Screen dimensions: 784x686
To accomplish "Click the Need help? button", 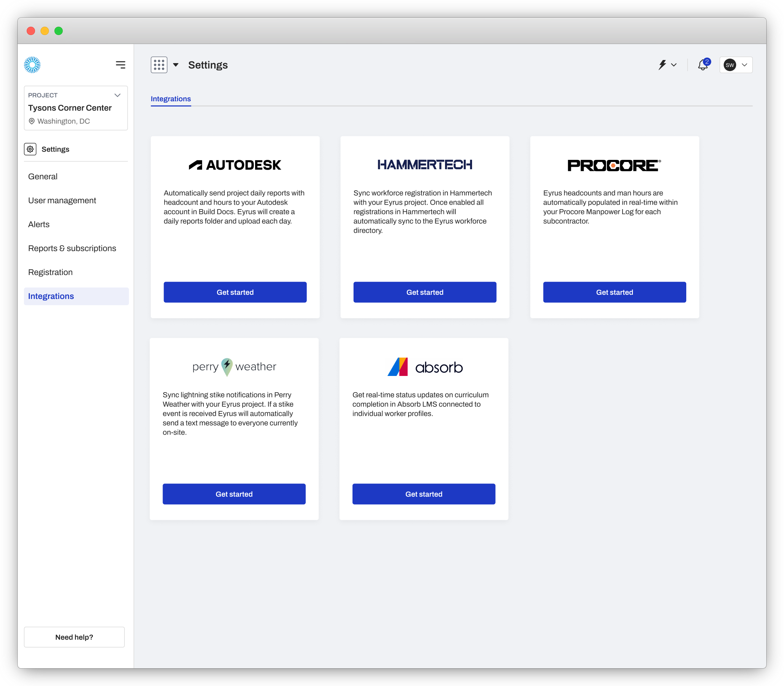I will [74, 637].
